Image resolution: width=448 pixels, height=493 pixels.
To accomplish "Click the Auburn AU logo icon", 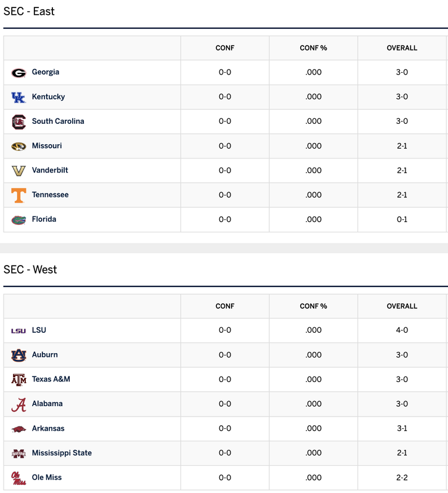I will tap(18, 356).
